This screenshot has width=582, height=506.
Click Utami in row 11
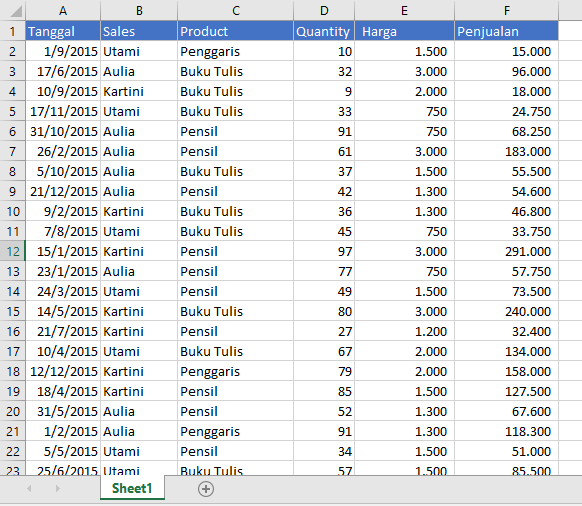[139, 231]
